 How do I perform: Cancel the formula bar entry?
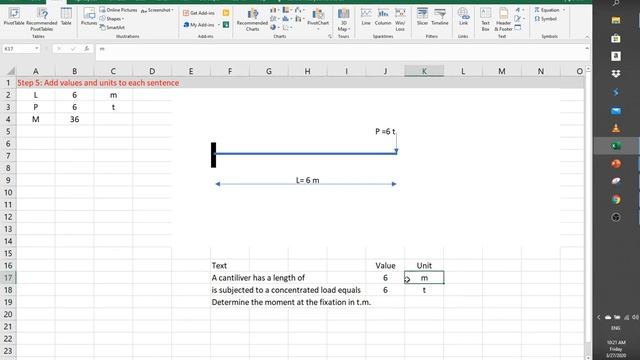pyautogui.click(x=59, y=49)
